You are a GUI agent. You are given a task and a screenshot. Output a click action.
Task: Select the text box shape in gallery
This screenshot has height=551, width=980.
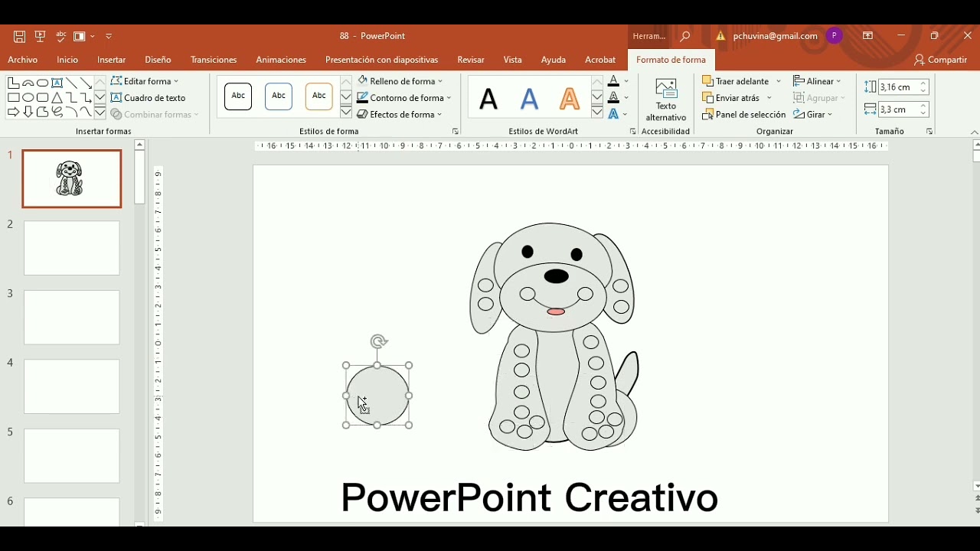click(x=57, y=83)
